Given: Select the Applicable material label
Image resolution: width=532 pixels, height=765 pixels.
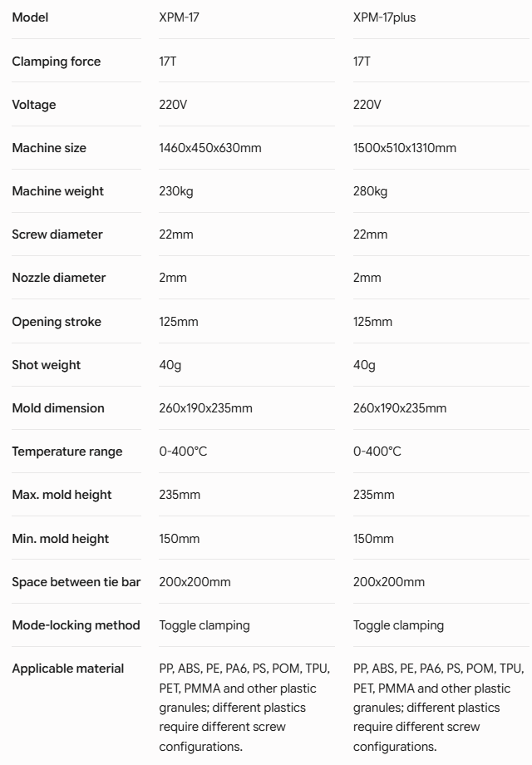Looking at the screenshot, I should point(68,669).
